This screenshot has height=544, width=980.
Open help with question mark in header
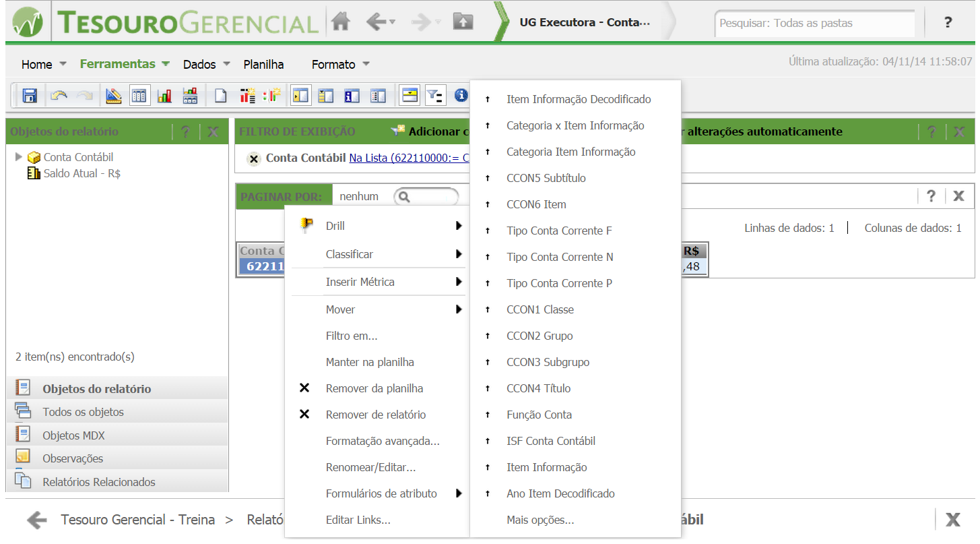tap(948, 23)
